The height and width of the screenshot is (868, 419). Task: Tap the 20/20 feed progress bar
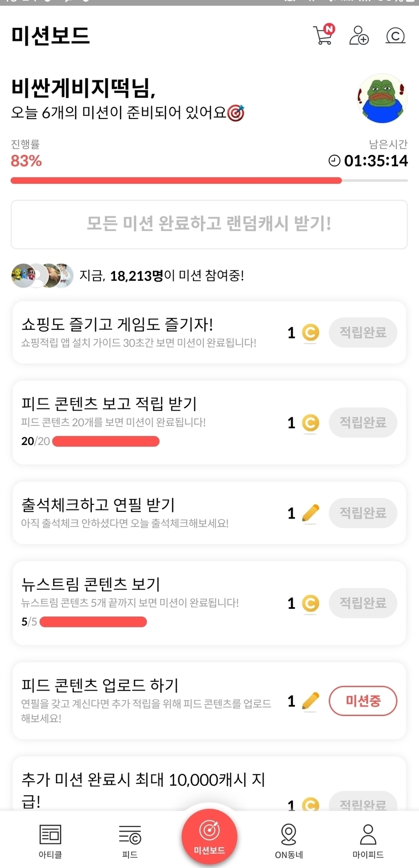[x=106, y=441]
